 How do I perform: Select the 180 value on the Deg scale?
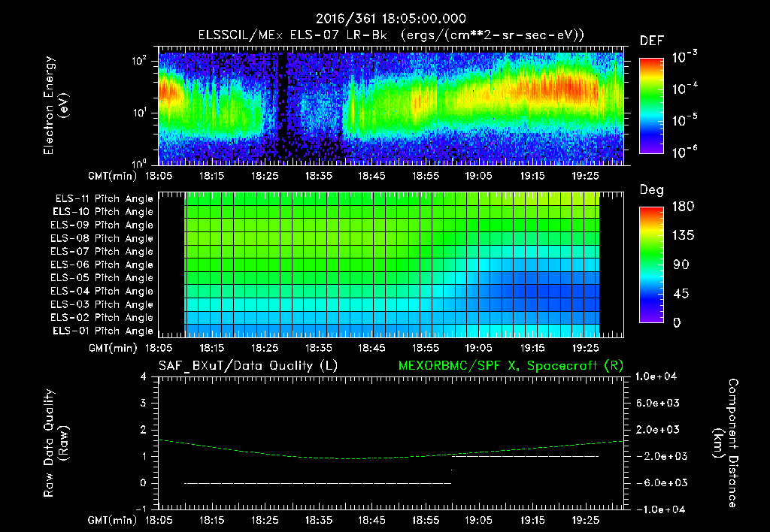683,206
